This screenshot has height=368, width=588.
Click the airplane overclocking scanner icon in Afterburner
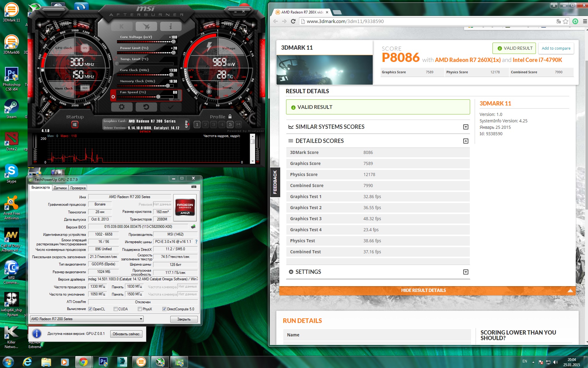(146, 27)
